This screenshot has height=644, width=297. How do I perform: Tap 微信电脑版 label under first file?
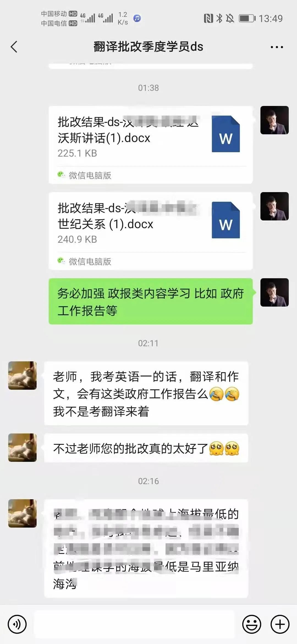tap(90, 175)
